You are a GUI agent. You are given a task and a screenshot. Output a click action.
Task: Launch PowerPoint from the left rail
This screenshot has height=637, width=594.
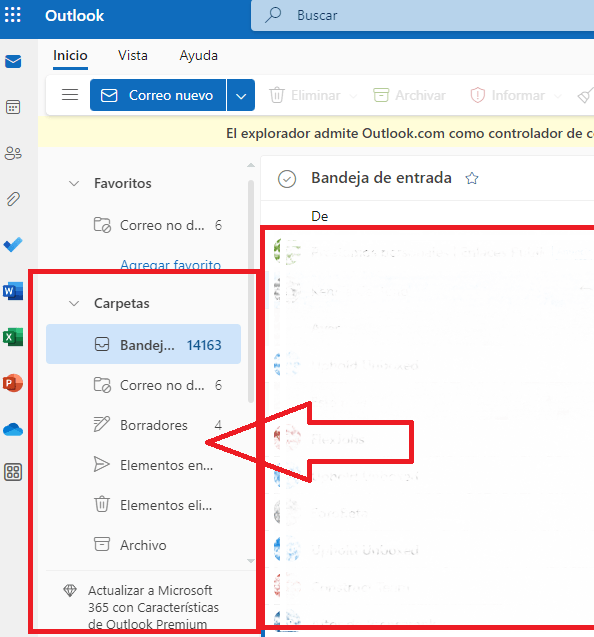13,383
